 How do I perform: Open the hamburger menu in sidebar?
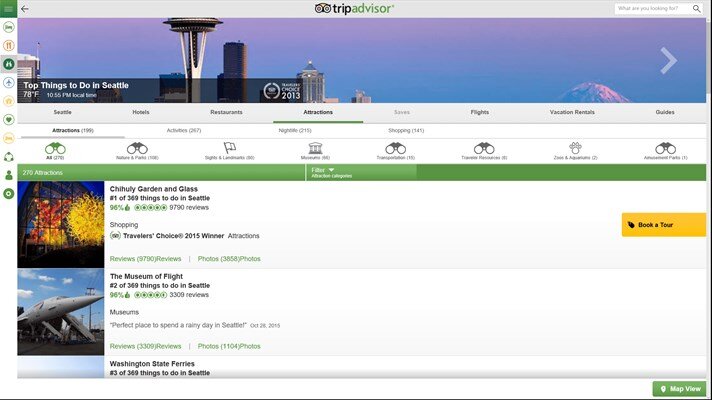click(8, 8)
